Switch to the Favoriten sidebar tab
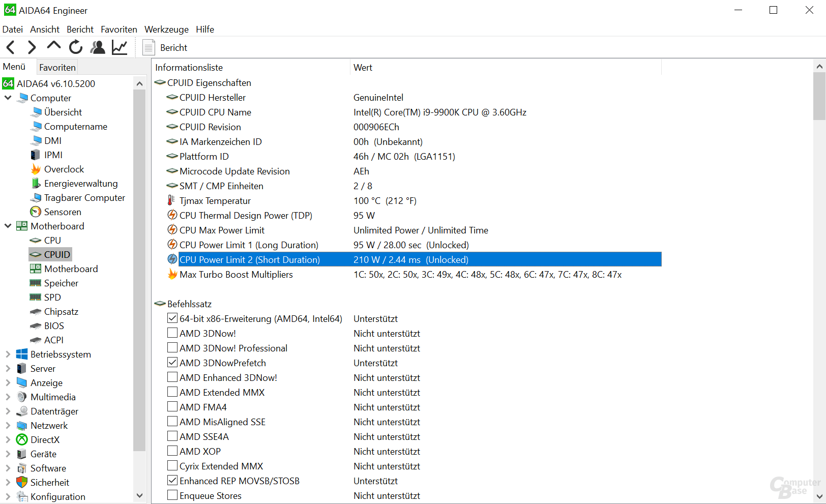 tap(57, 67)
